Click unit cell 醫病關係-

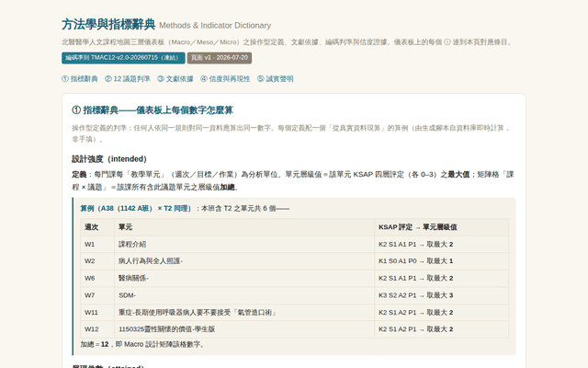tap(244, 278)
